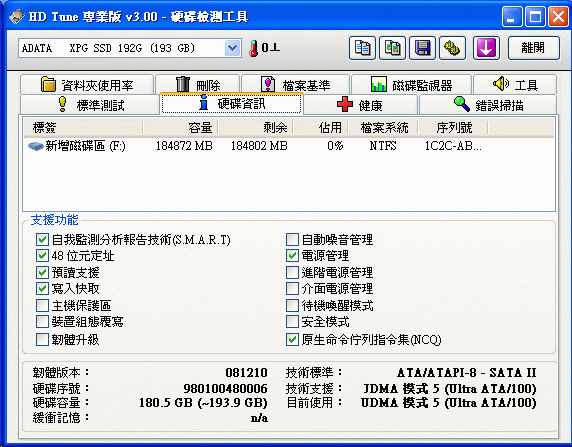Click the 剩余 column header

point(255,128)
